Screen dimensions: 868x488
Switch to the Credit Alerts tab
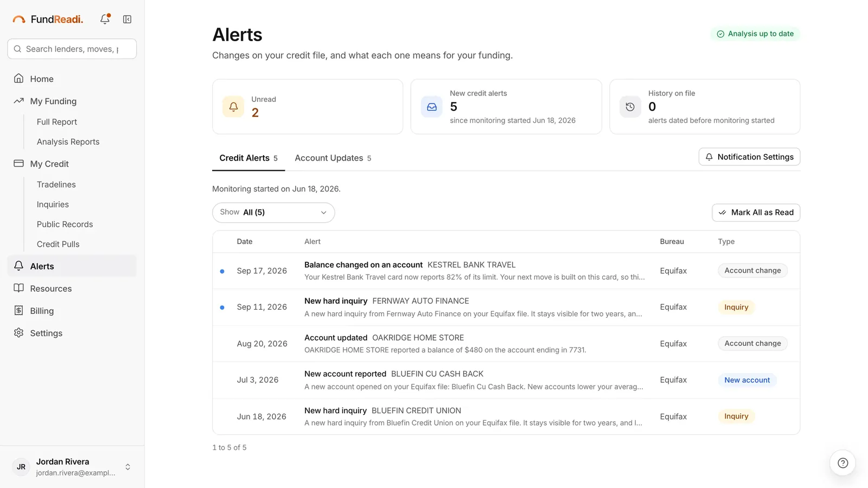248,158
